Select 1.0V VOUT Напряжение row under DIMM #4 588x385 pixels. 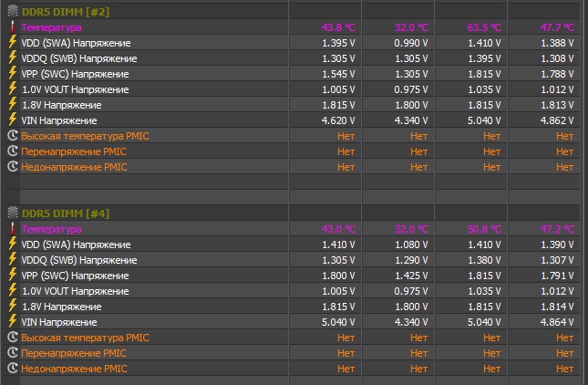pyautogui.click(x=80, y=291)
